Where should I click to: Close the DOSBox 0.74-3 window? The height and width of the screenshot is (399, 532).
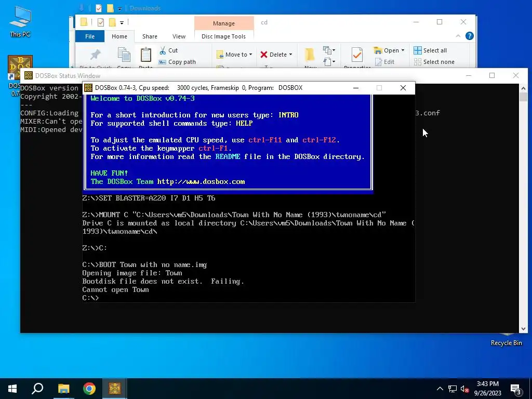pos(403,88)
